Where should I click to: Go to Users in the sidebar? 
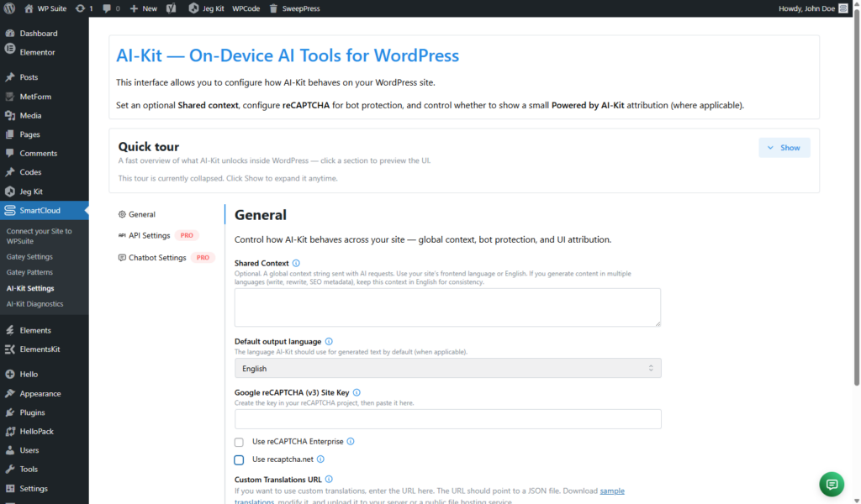29,450
